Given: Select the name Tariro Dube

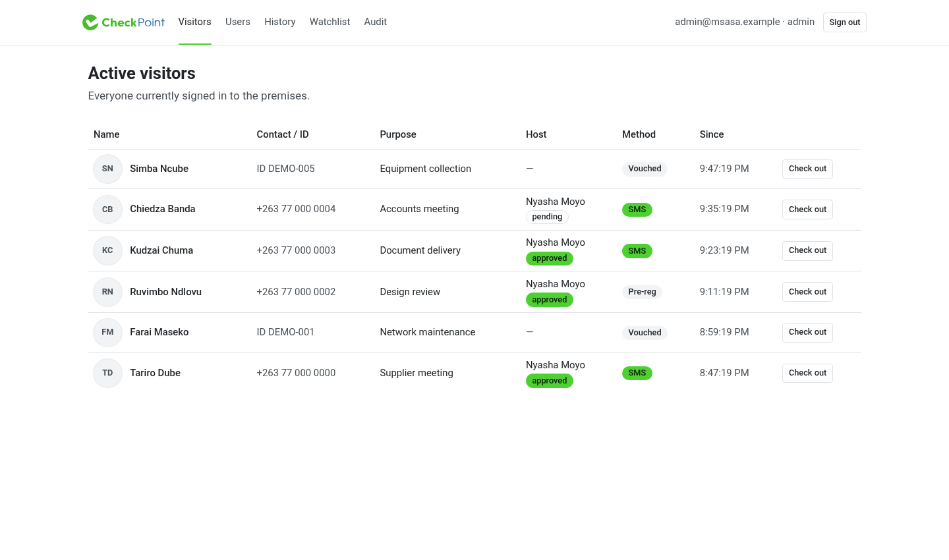Looking at the screenshot, I should click(x=155, y=373).
